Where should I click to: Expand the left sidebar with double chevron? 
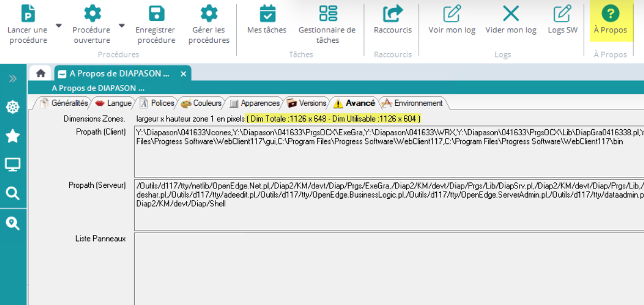tap(13, 79)
